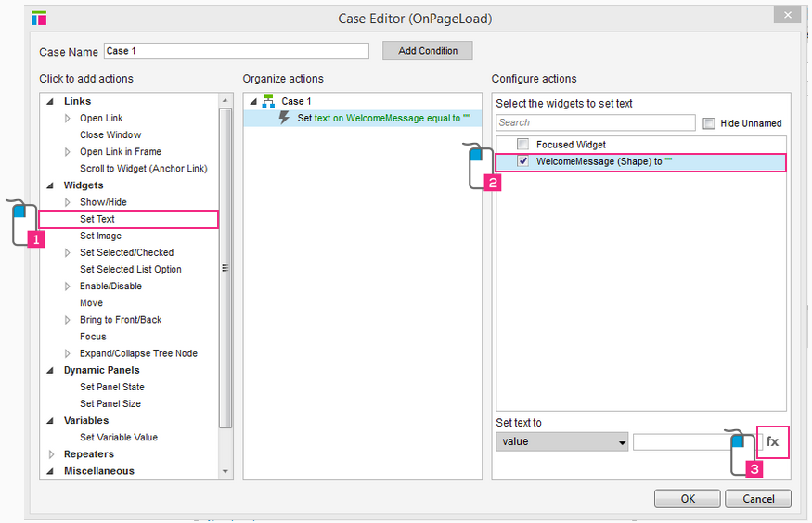The width and height of the screenshot is (812, 523).
Task: Expand the Show/Hide action group
Action: tap(67, 202)
